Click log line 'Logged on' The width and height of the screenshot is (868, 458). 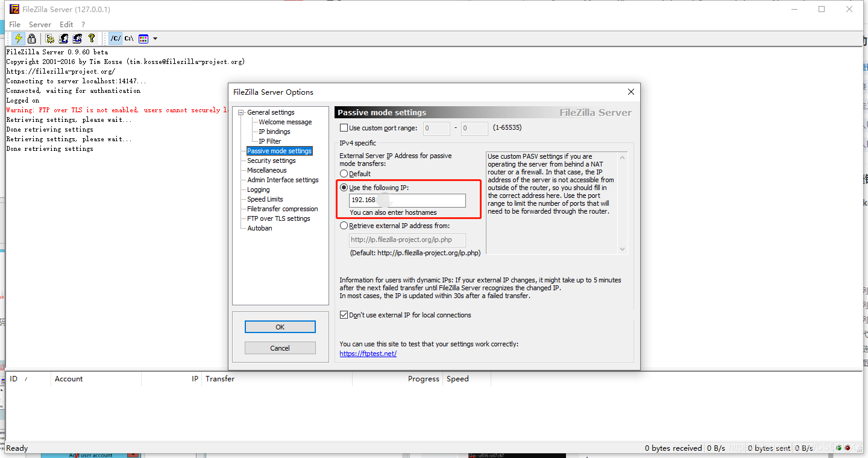coord(22,100)
